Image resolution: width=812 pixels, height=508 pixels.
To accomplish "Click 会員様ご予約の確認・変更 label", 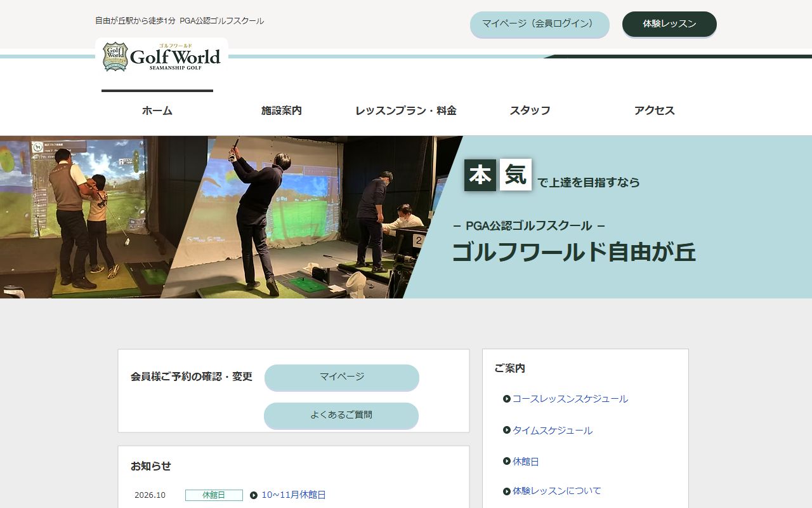I will [192, 377].
